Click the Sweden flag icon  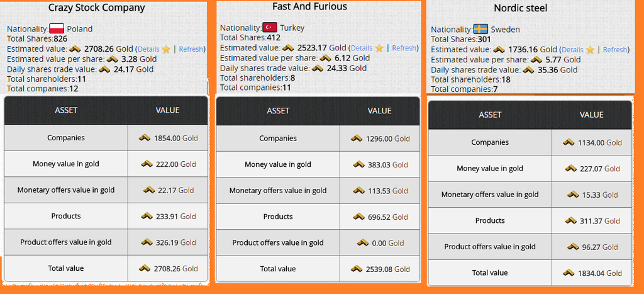click(x=480, y=30)
